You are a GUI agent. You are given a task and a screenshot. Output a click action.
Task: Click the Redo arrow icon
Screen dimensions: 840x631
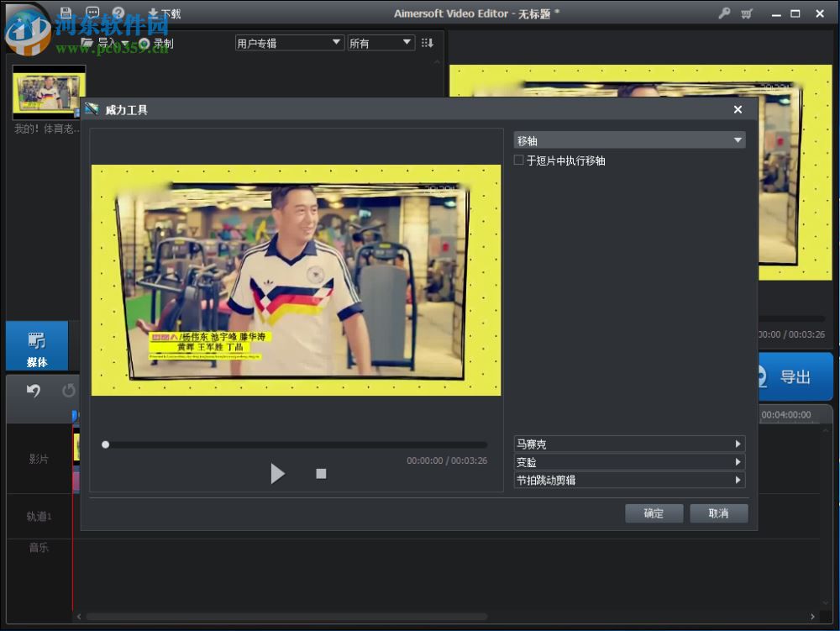point(67,389)
